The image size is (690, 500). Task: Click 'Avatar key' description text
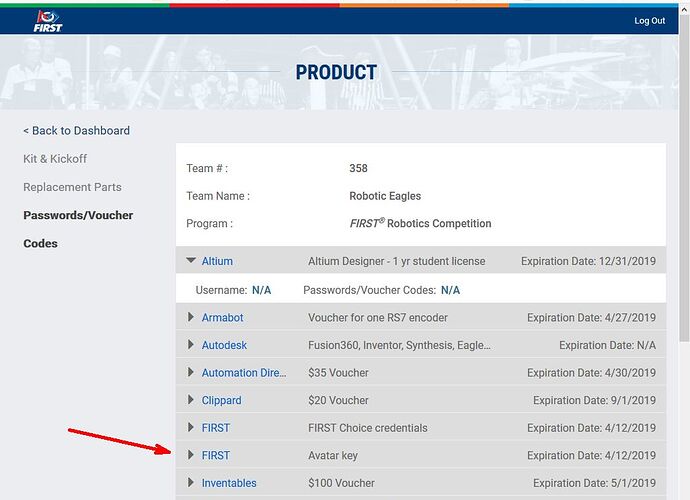point(333,456)
